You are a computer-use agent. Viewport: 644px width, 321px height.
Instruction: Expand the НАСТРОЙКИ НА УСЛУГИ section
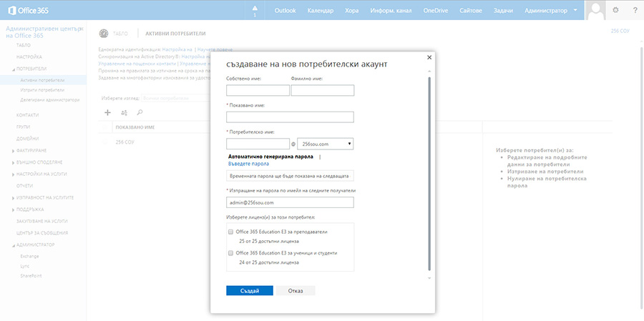tap(14, 174)
